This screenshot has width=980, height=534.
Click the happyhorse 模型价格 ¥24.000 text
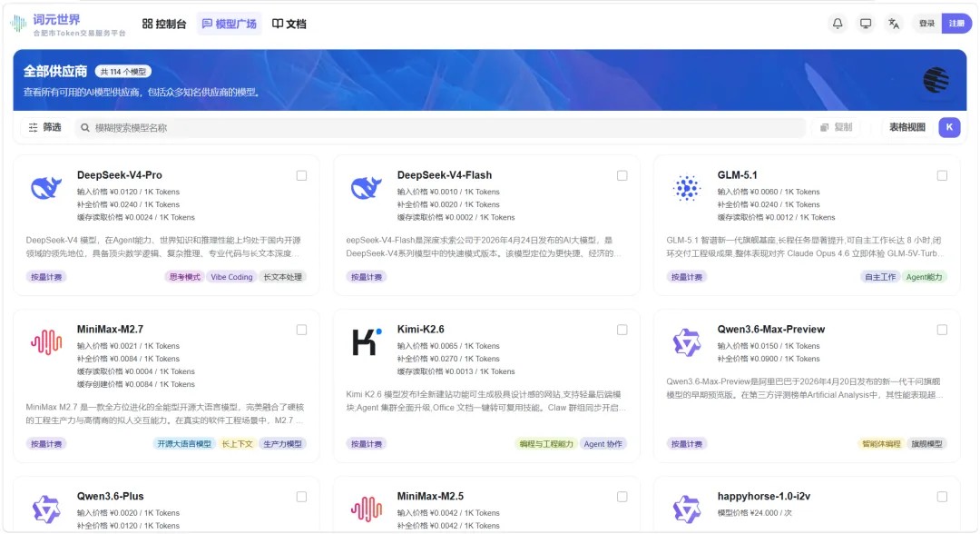[755, 513]
